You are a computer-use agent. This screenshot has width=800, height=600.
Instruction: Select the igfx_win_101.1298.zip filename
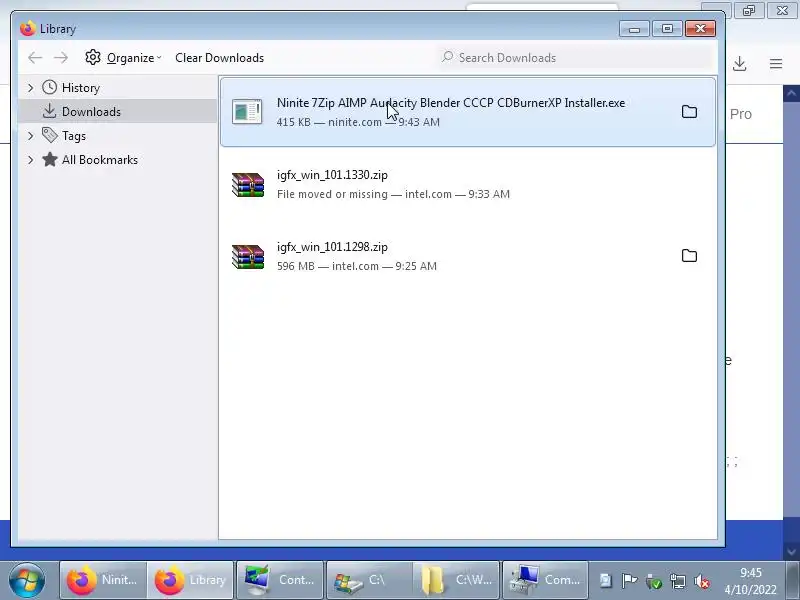click(332, 247)
